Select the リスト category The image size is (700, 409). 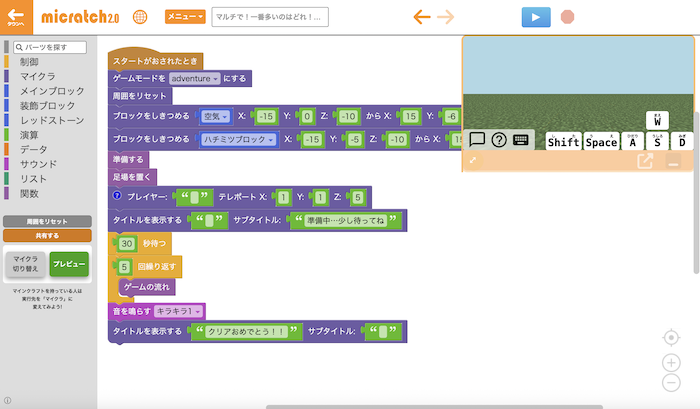[x=33, y=179]
